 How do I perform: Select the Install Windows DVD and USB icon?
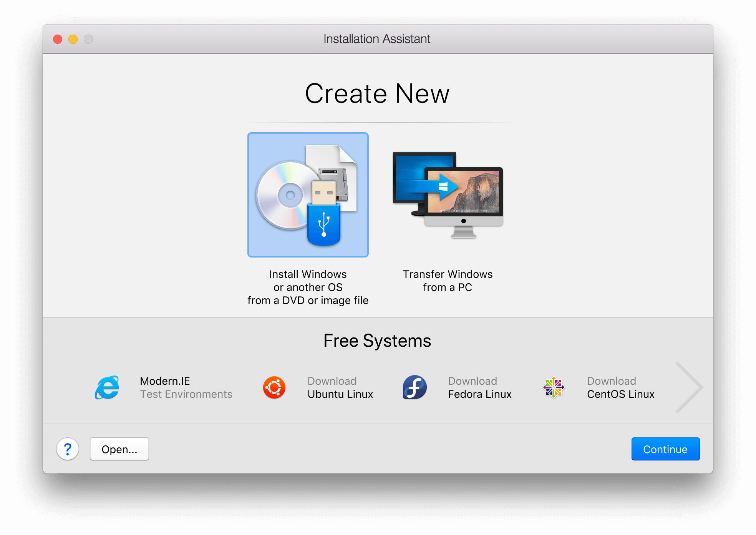[x=308, y=195]
